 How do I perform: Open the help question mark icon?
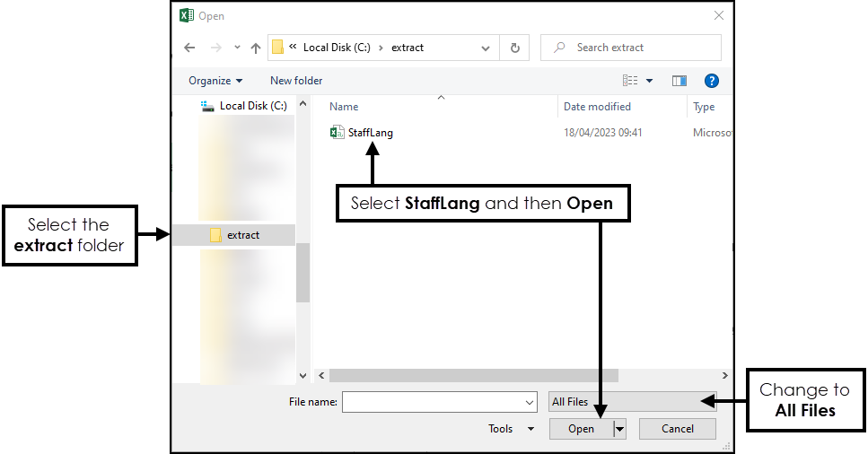click(x=712, y=81)
